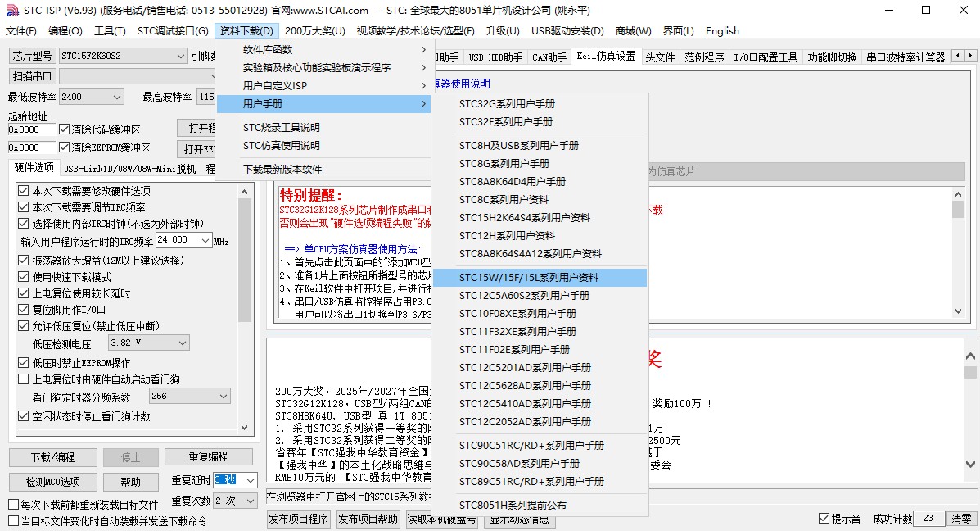Image resolution: width=980 pixels, height=531 pixels.
Task: Toggle 选择使用内部IRC时钟 checkbox
Action: pos(23,223)
